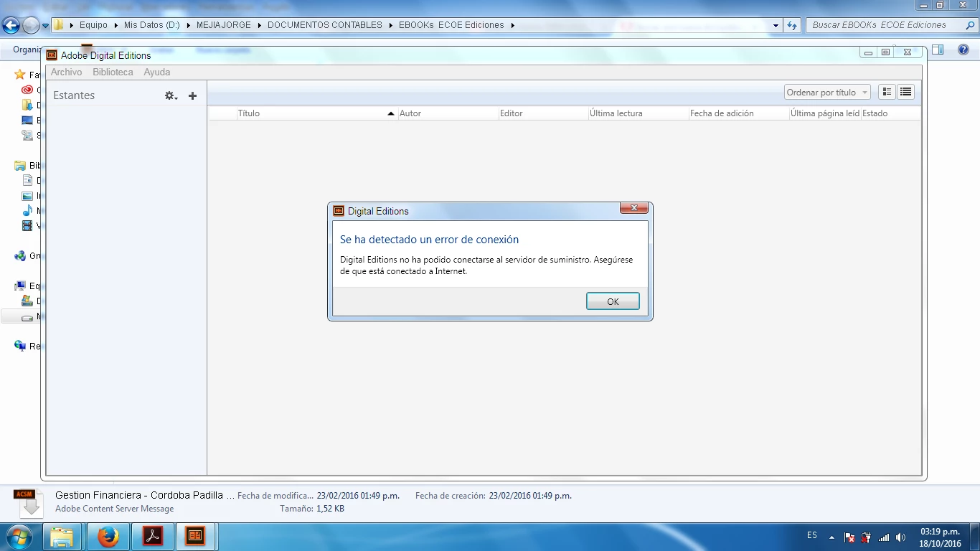The image size is (980, 551).
Task: Open Explorer recent pages dropdown arrow
Action: (46, 25)
